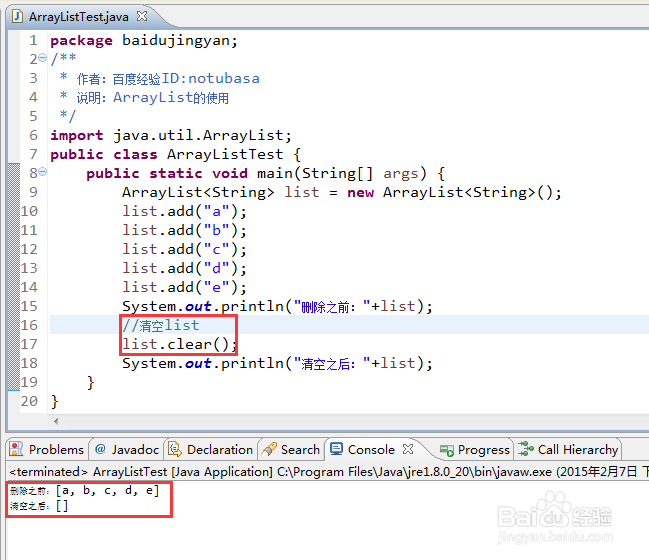Click the list.add("a") line
This screenshot has height=560, width=649.
[x=184, y=212]
